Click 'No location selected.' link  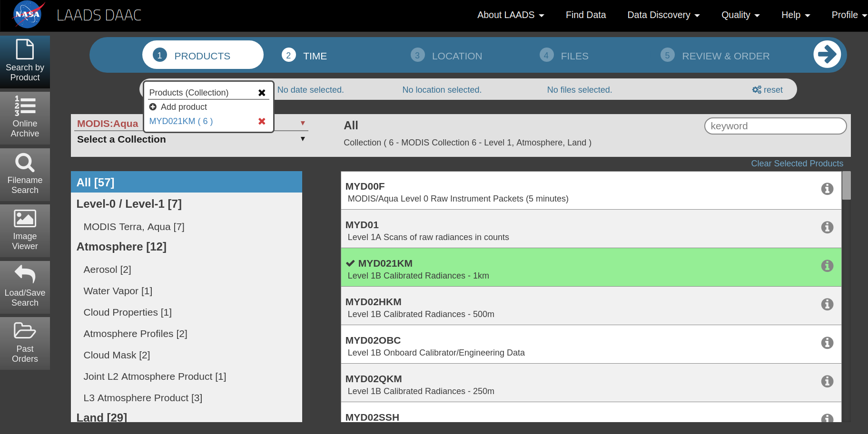click(x=442, y=90)
